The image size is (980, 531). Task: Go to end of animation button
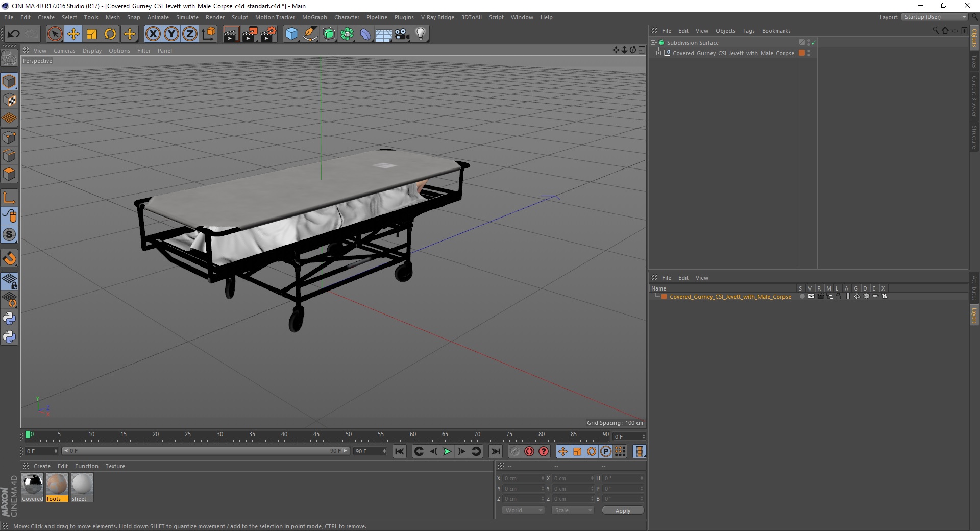495,451
